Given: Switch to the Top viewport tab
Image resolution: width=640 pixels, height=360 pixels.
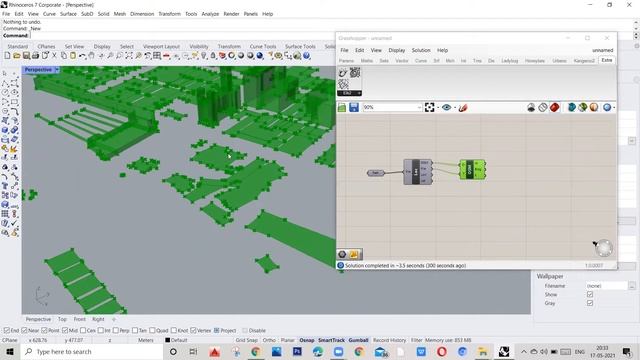Looking at the screenshot, I should 62,319.
